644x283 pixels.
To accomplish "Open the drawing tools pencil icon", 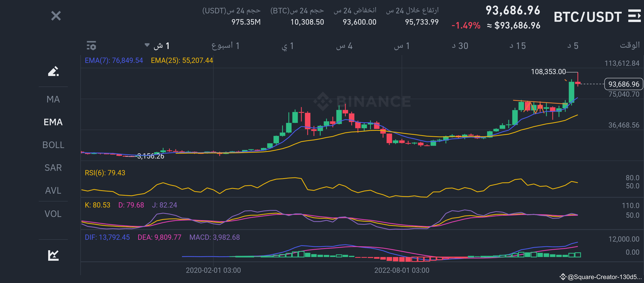I will click(x=53, y=71).
